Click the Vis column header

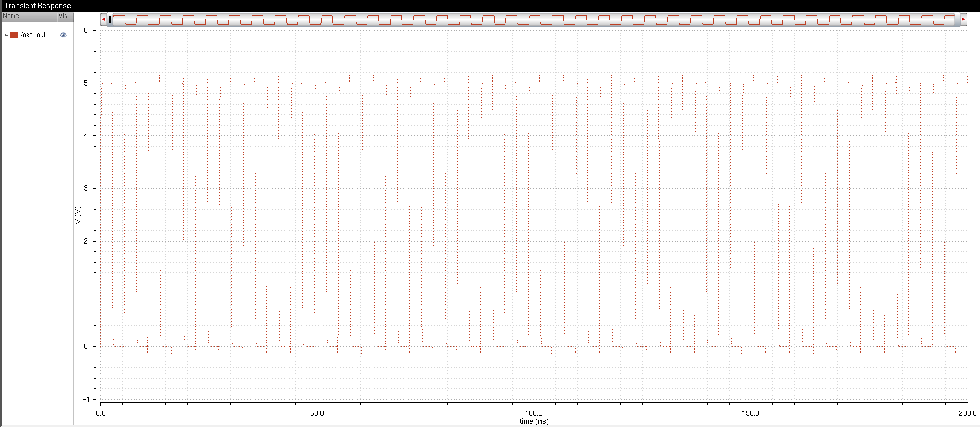tap(64, 16)
